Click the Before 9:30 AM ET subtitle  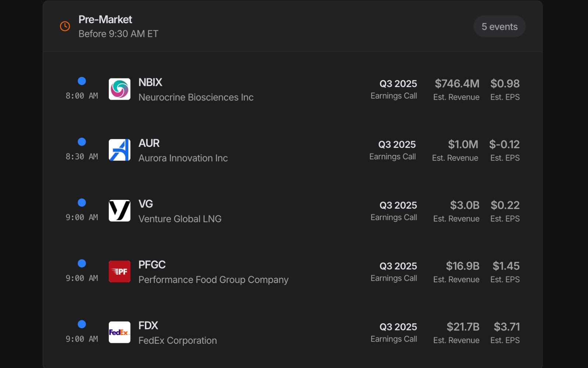118,34
